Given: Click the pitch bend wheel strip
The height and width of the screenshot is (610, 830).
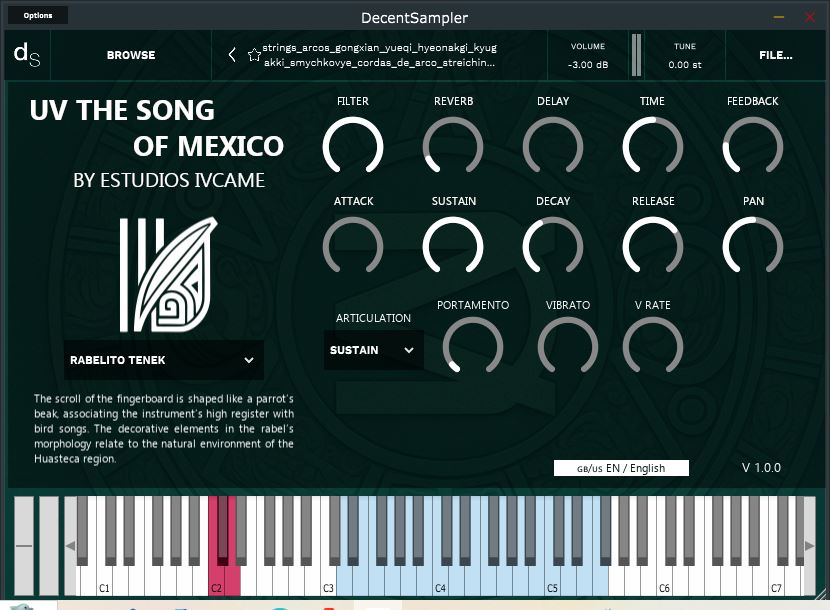Looking at the screenshot, I should 23,545.
